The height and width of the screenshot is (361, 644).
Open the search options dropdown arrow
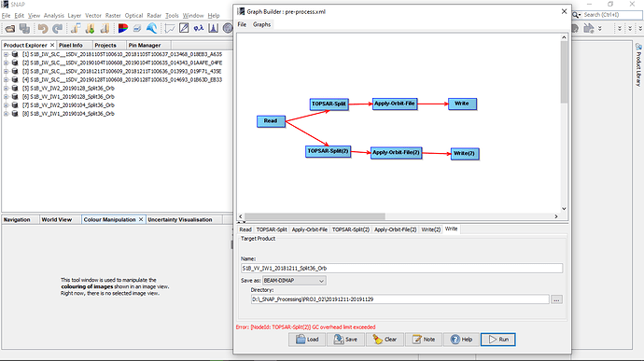[x=580, y=15]
